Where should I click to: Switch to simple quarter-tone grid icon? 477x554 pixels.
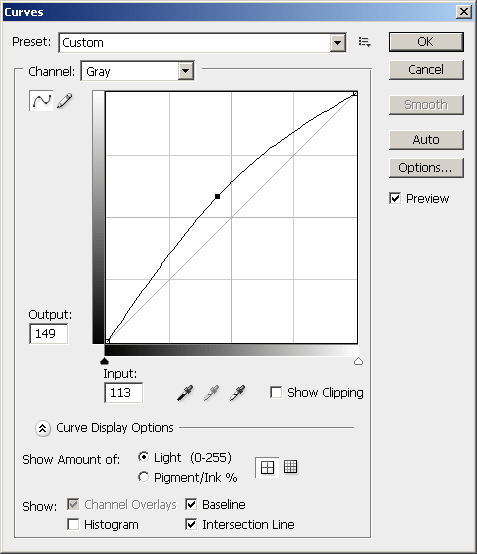[267, 467]
